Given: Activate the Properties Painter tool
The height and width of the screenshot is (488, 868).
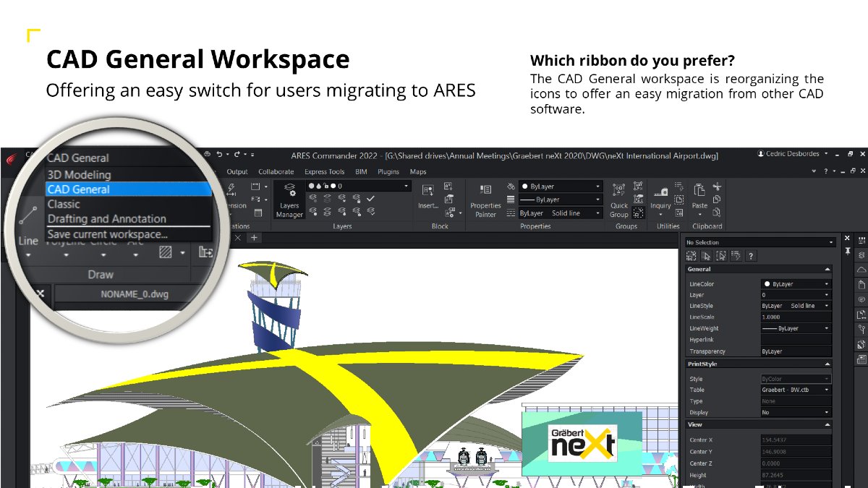Looking at the screenshot, I should pyautogui.click(x=485, y=200).
